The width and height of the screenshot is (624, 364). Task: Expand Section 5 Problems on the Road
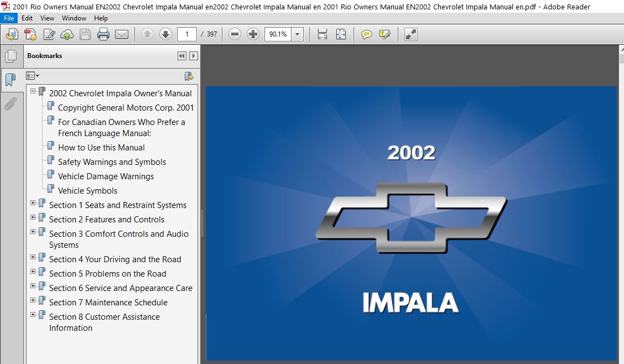tap(33, 271)
